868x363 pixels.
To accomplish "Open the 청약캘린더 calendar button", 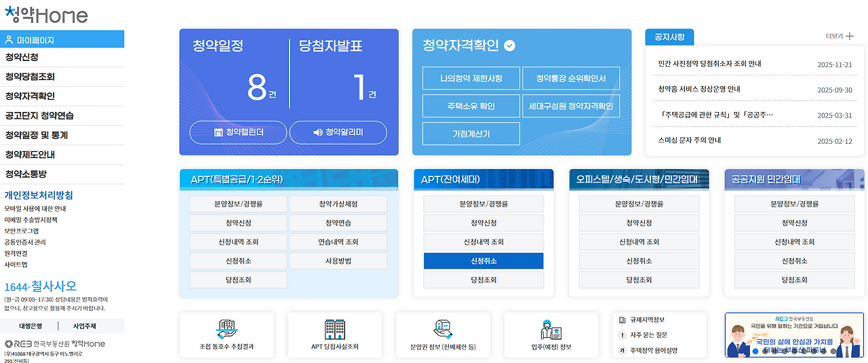I will pyautogui.click(x=238, y=132).
